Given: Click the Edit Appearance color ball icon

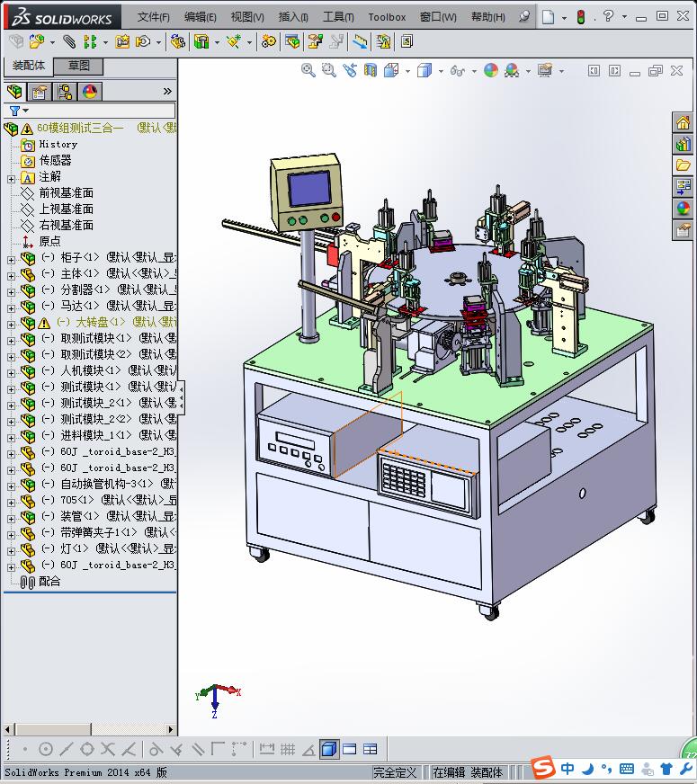Looking at the screenshot, I should click(491, 70).
